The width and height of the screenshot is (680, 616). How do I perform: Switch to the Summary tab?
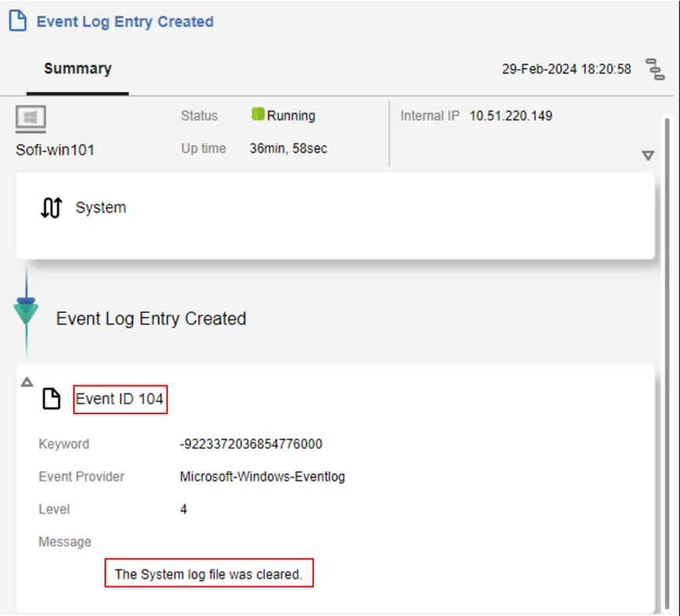78,69
